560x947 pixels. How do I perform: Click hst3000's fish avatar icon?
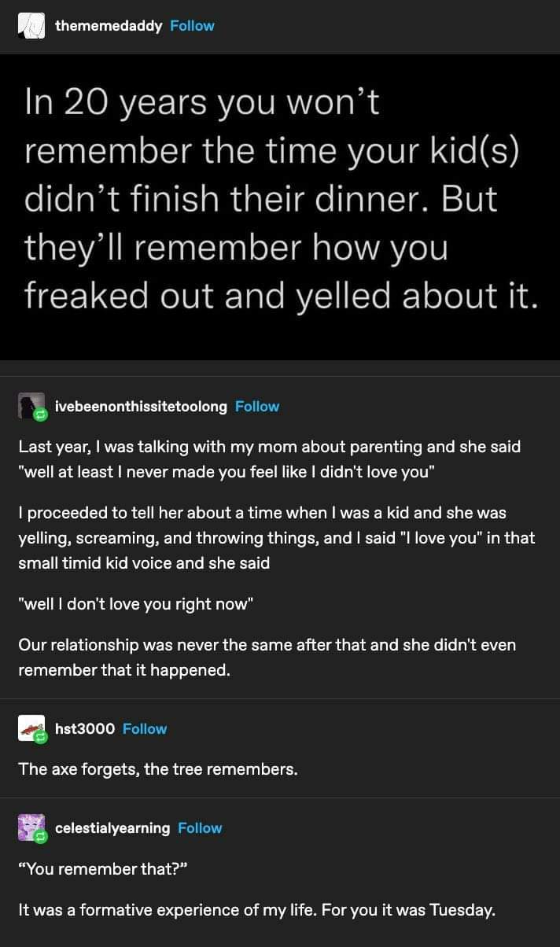click(31, 728)
